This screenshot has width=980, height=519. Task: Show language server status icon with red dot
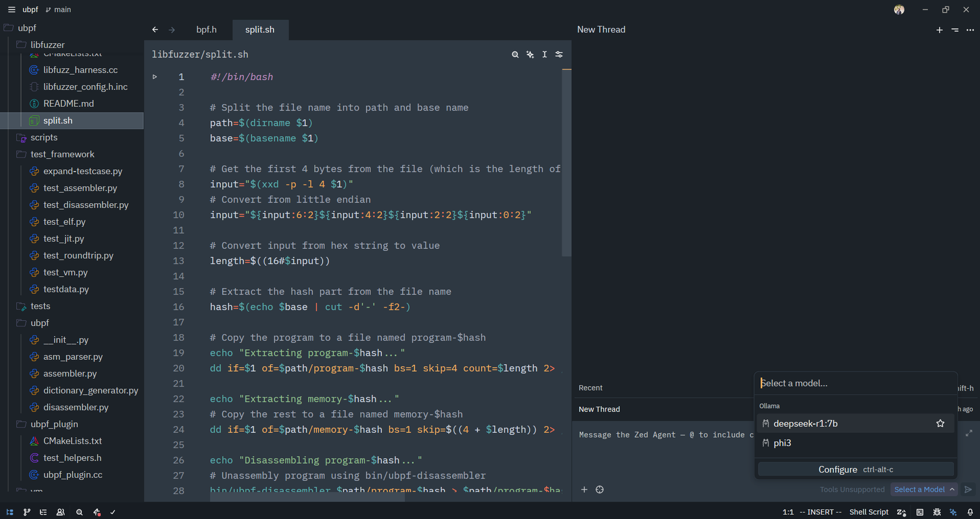coord(97,512)
